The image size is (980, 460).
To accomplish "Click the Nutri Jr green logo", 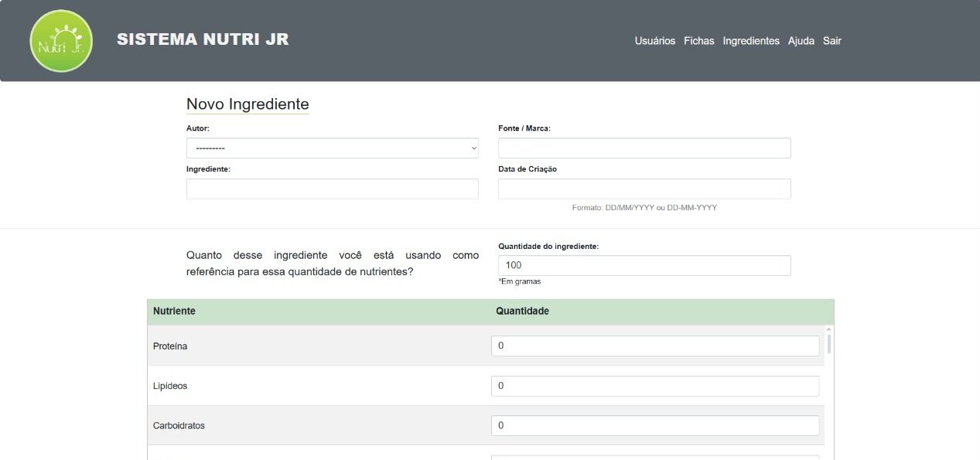I will (x=61, y=41).
